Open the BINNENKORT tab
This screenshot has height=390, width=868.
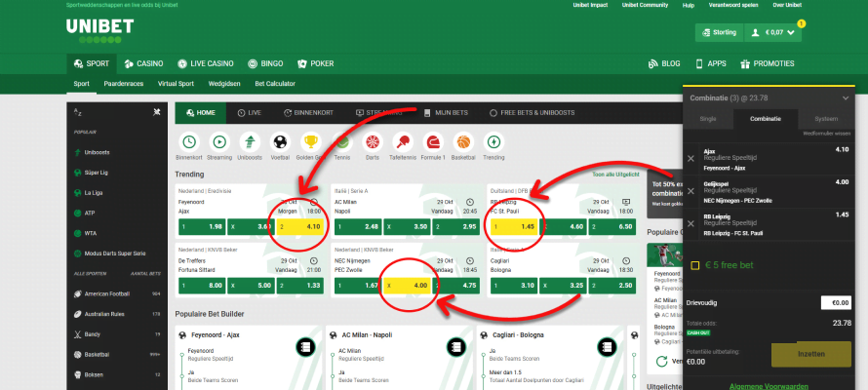pos(308,113)
